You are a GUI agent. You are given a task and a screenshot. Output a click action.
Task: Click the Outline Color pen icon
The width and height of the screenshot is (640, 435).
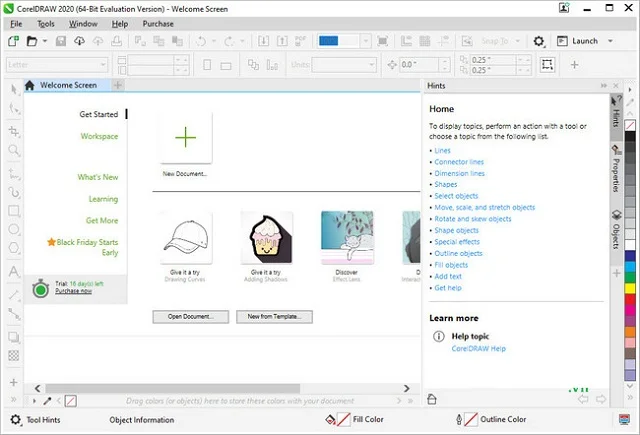(459, 419)
